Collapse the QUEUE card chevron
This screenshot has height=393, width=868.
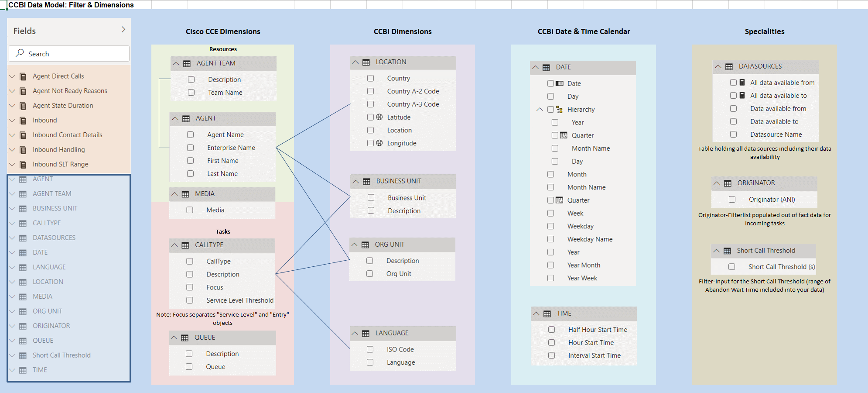(174, 338)
